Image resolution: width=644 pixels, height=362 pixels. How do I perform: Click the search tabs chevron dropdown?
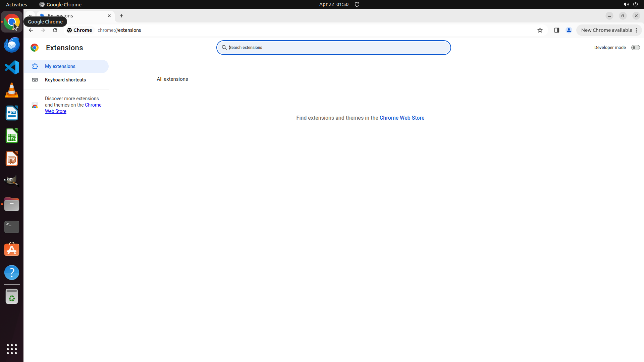(x=30, y=15)
